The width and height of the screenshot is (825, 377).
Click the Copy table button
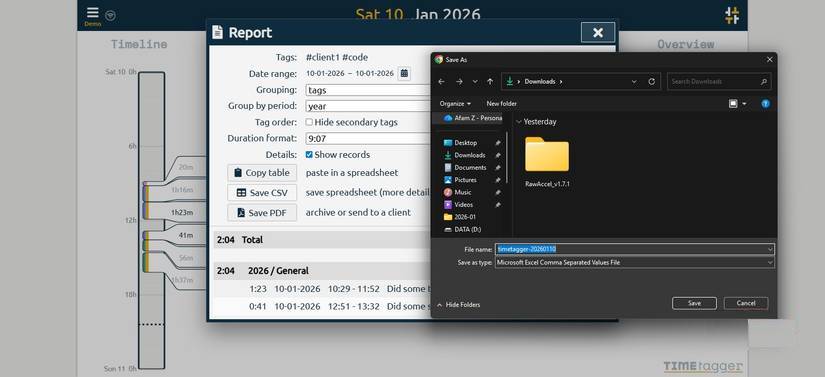(262, 172)
